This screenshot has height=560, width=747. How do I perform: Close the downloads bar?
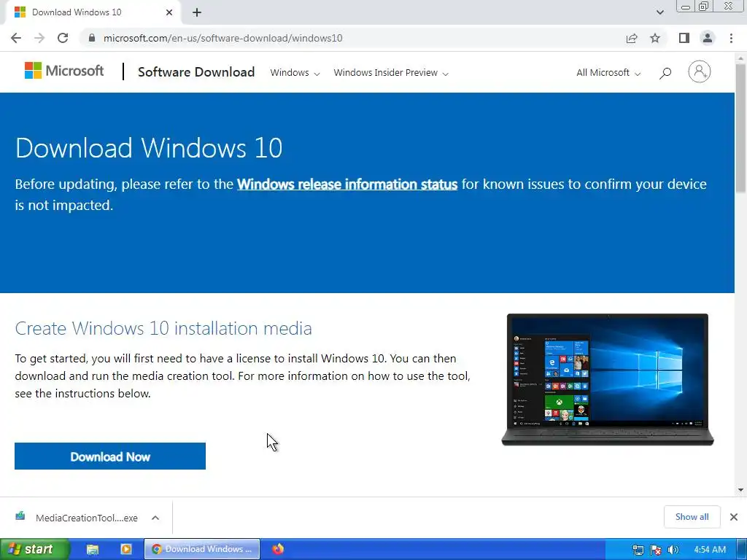click(734, 517)
